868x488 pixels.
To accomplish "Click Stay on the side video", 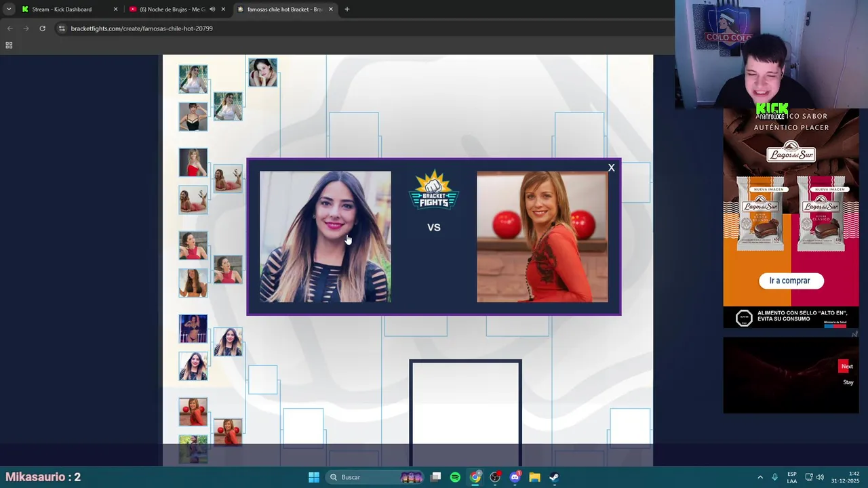I will tap(848, 382).
